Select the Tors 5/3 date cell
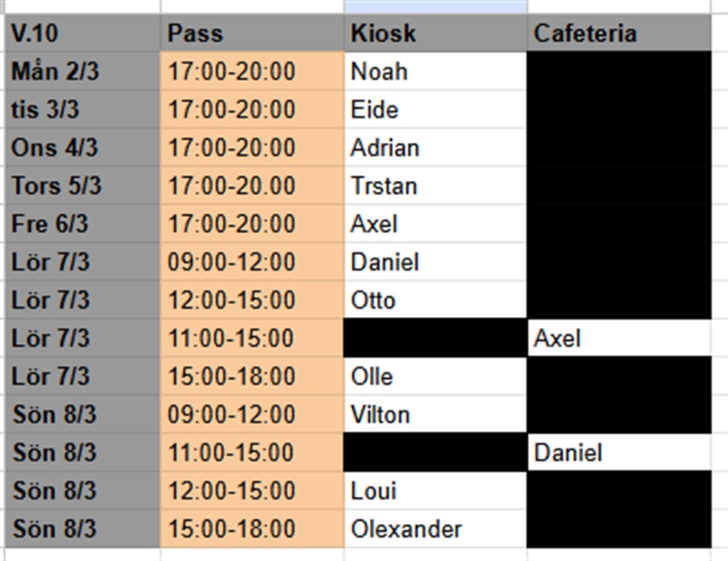The image size is (728, 561). (x=82, y=186)
